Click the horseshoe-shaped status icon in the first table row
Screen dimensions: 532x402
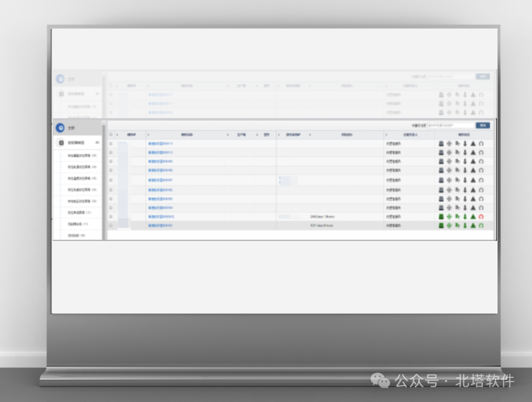pos(481,144)
